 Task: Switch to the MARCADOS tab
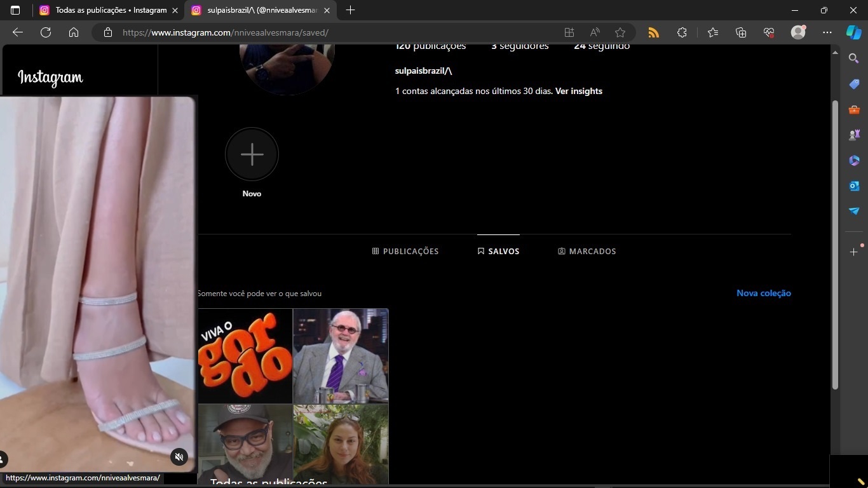587,252
